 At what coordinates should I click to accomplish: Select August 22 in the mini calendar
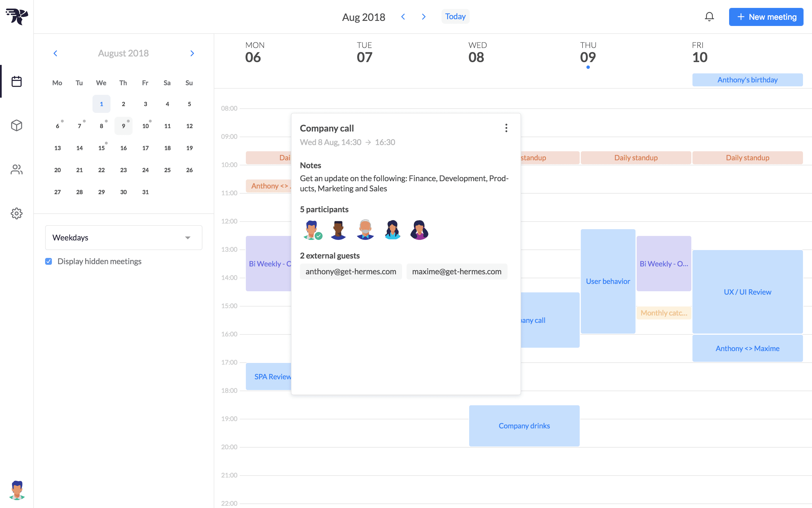tap(101, 170)
